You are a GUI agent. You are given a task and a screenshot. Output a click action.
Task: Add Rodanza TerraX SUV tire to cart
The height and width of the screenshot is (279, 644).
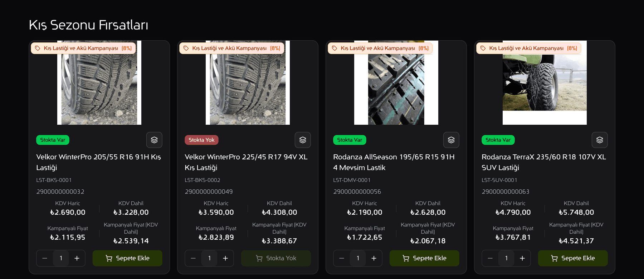point(573,258)
